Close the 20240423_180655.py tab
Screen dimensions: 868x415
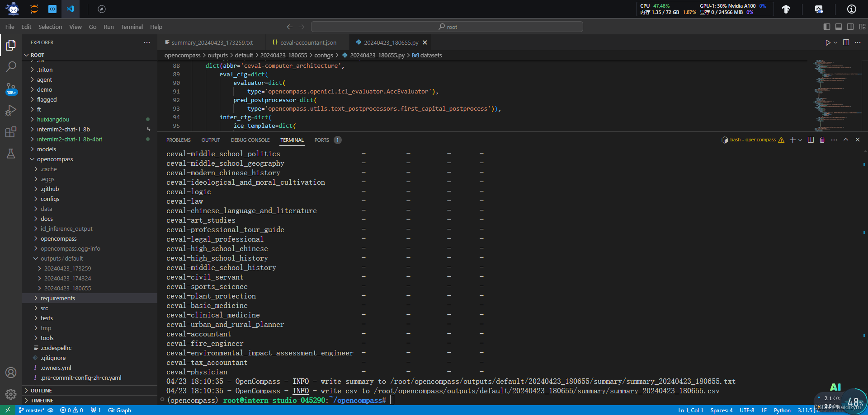pyautogui.click(x=425, y=42)
